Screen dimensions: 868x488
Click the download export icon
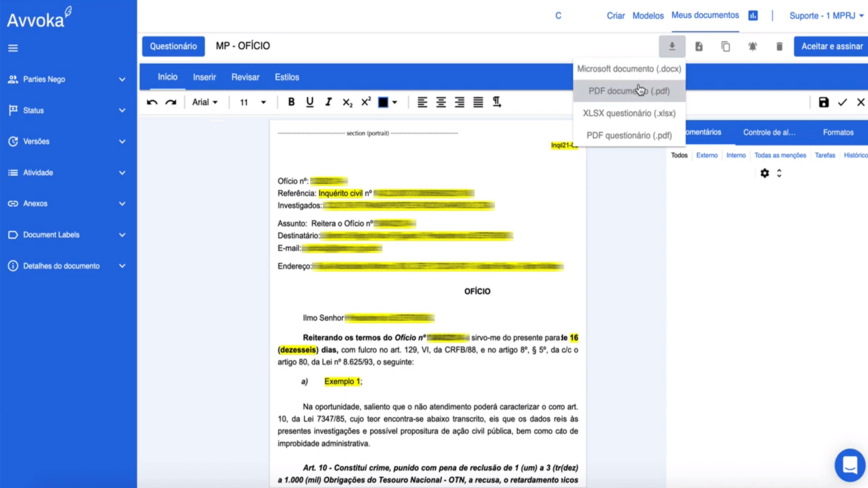pyautogui.click(x=672, y=46)
